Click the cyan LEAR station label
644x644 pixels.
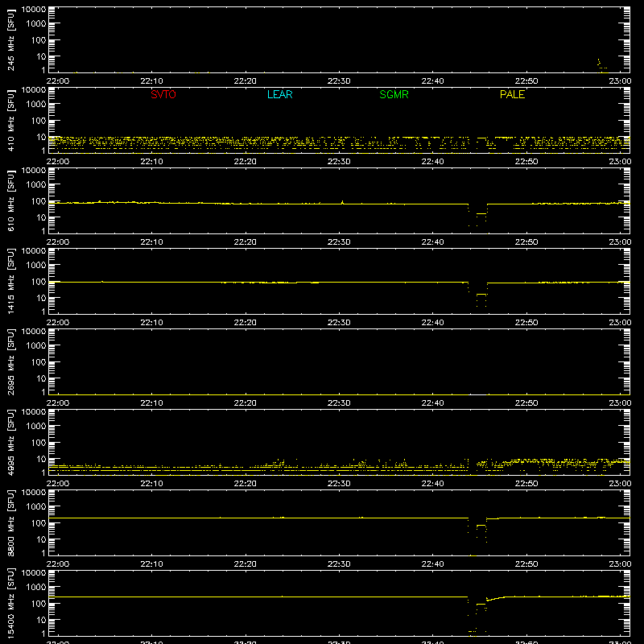point(279,94)
